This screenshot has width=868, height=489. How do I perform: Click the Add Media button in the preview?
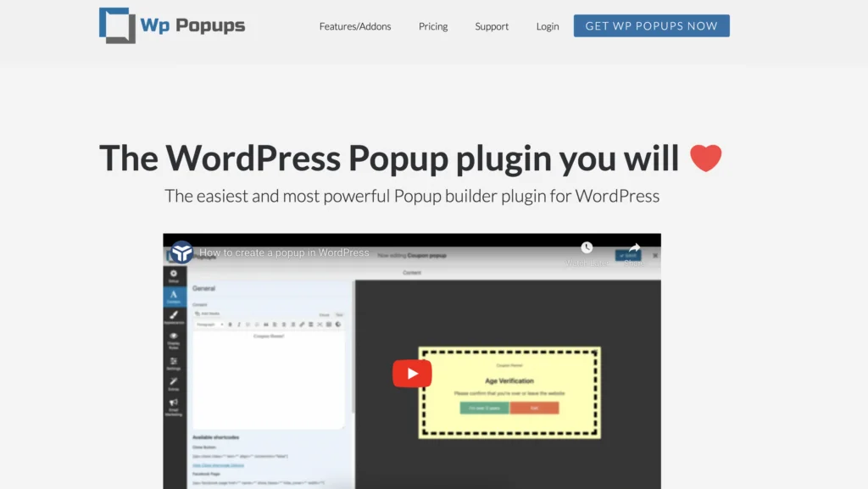tap(209, 314)
